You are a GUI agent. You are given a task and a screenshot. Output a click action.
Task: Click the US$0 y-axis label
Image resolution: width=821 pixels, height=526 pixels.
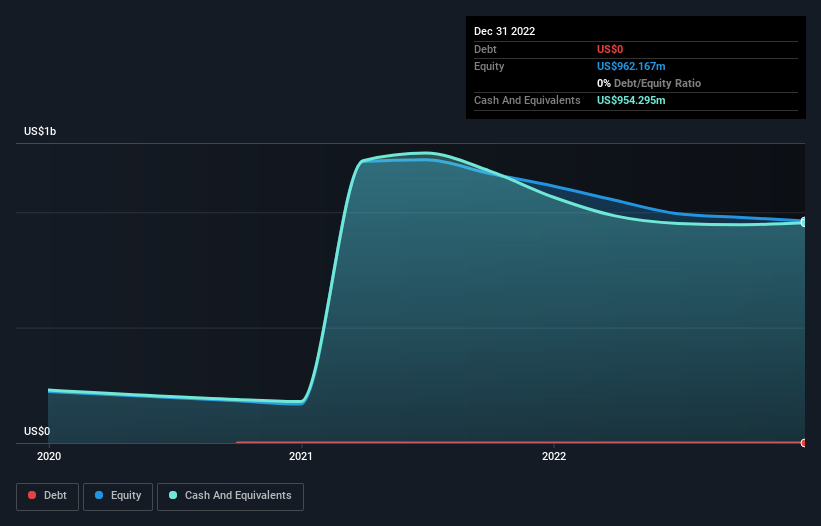click(x=37, y=431)
